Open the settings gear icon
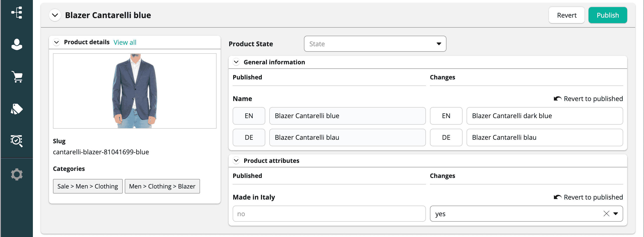The image size is (644, 237). point(17,174)
